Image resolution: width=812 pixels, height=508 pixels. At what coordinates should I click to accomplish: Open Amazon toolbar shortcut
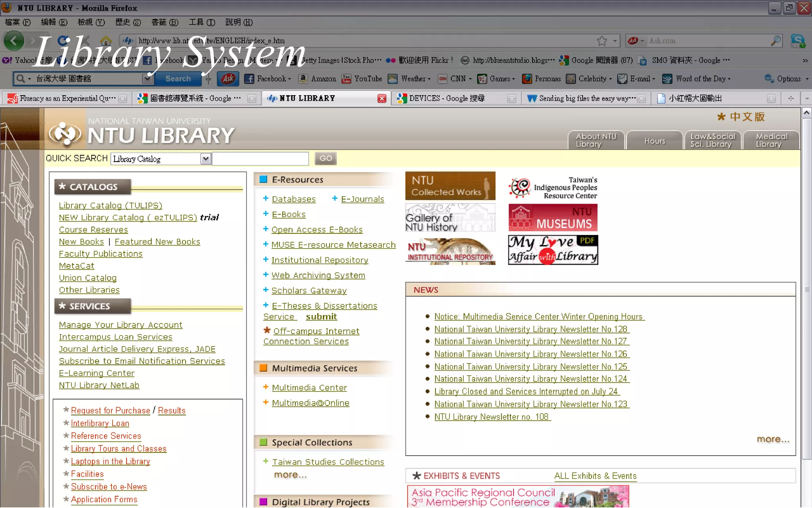(x=318, y=79)
